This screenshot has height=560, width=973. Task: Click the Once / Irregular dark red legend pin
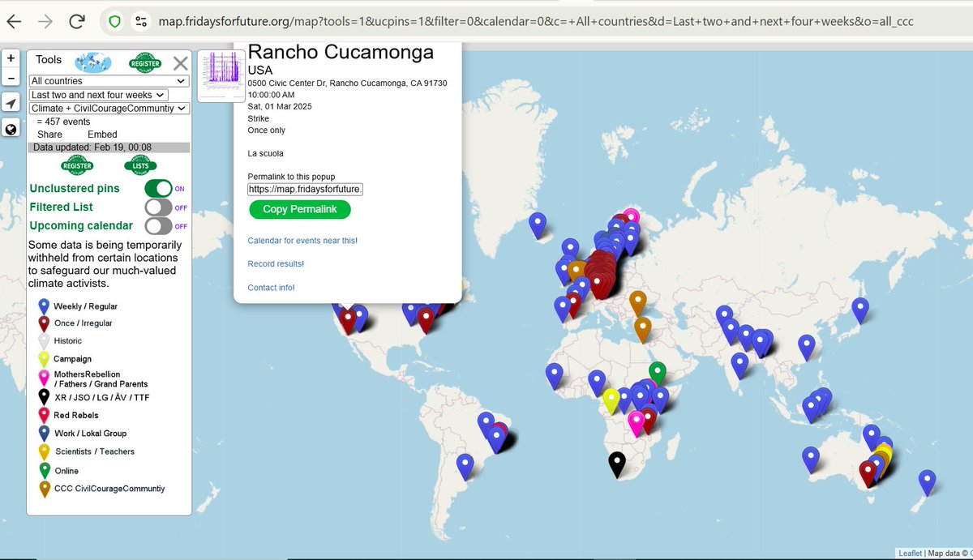44,323
